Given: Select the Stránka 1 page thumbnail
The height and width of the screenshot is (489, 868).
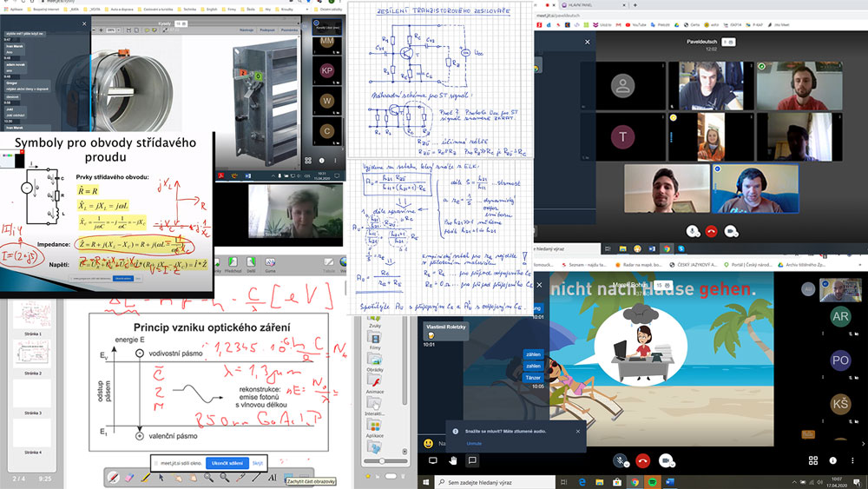Looking at the screenshot, I should coord(33,316).
